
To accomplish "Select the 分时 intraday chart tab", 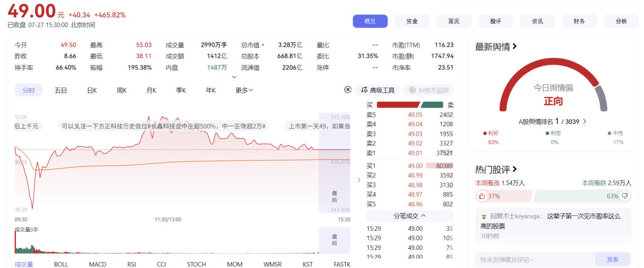I will click(29, 90).
